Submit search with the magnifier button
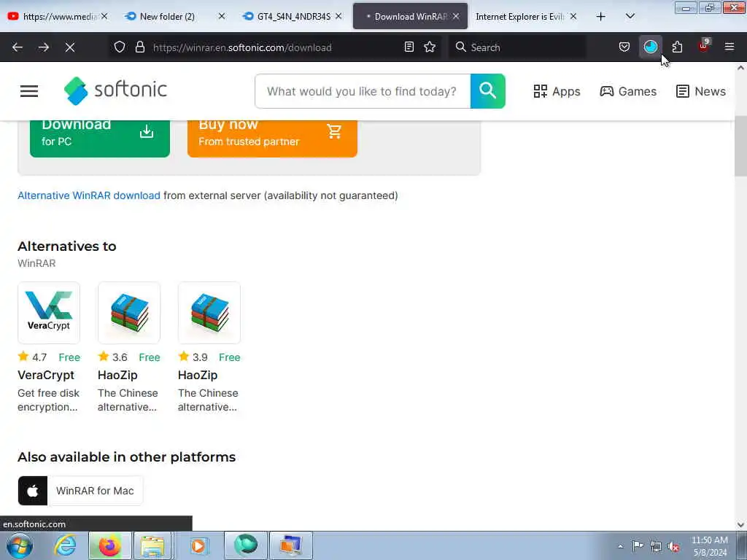 click(x=488, y=91)
